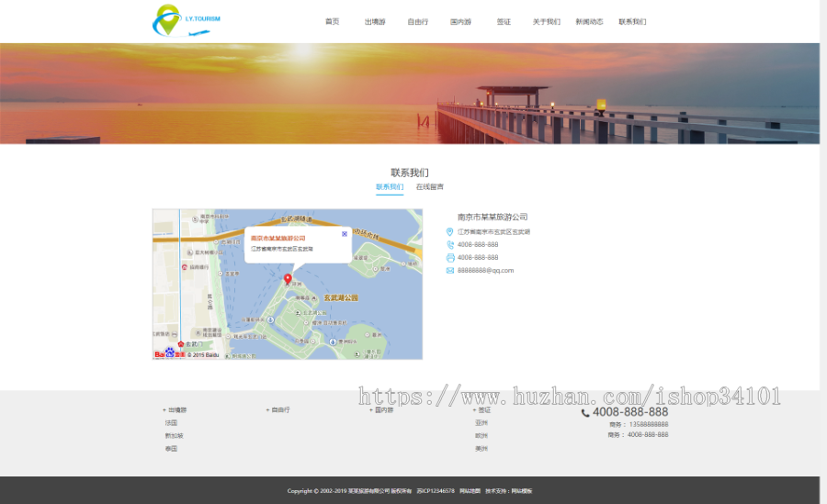
Task: Click the large 4008-888-888 footer number
Action: pos(630,412)
